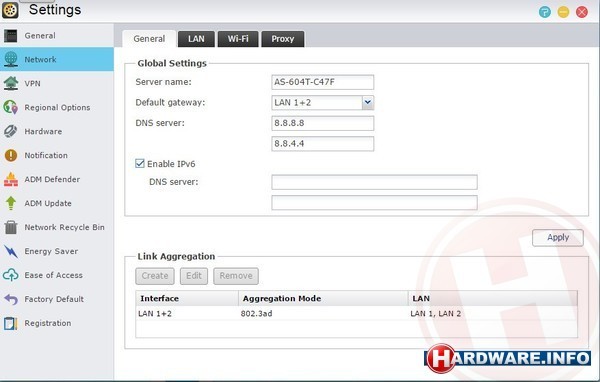
Task: Open the ADM Defender firewall icon
Action: (x=11, y=179)
